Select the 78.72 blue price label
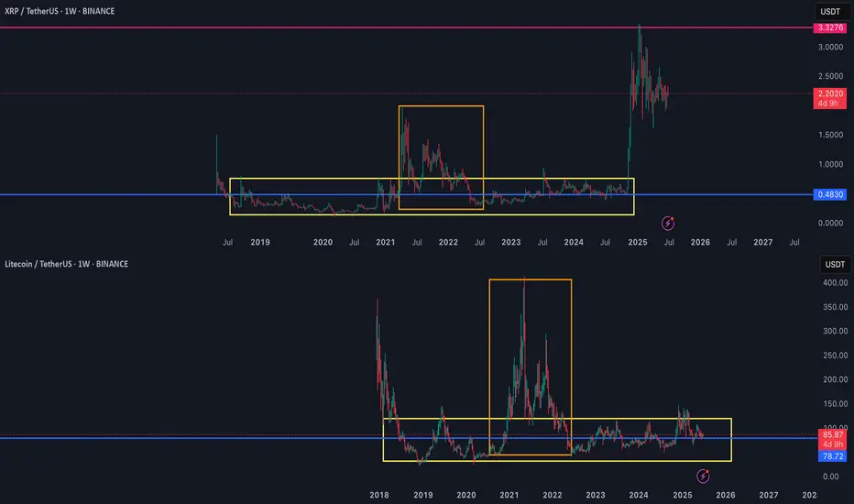 coord(833,456)
